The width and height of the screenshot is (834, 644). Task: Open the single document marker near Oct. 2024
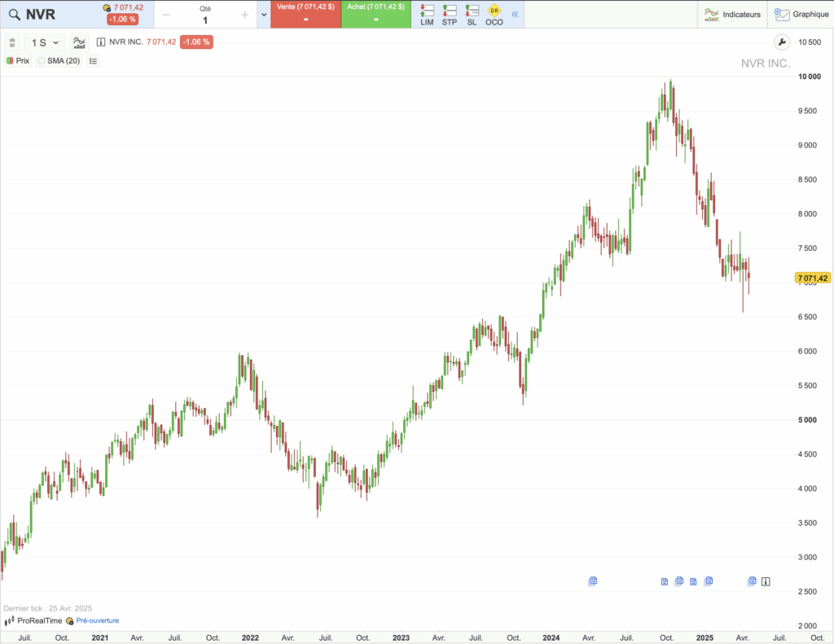coord(665,582)
